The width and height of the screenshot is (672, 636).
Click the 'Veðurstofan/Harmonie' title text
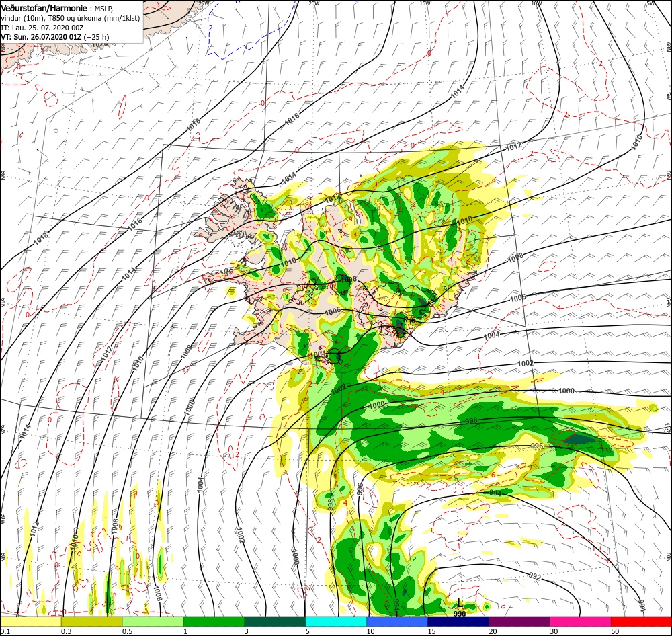click(44, 8)
